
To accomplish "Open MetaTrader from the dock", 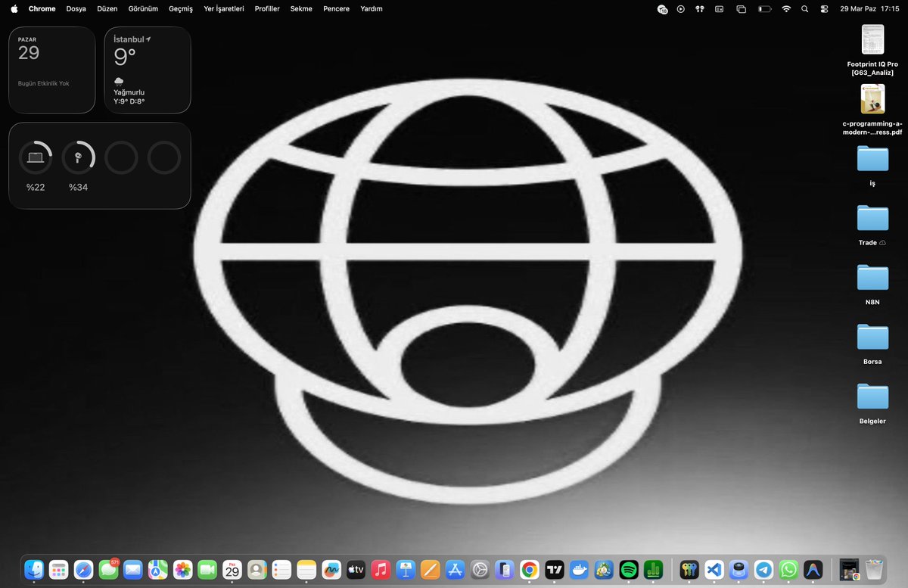I will point(603,569).
